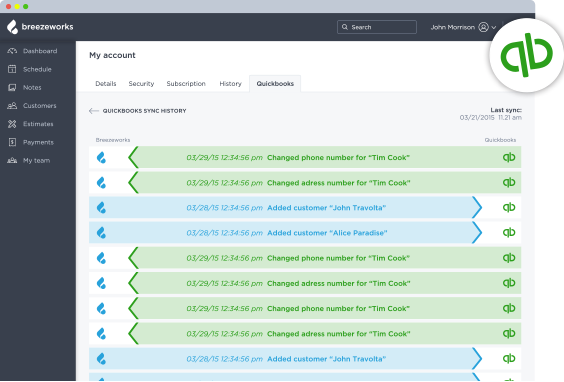
Task: Click the Last sync date 03/21/2015
Action: tap(477, 118)
